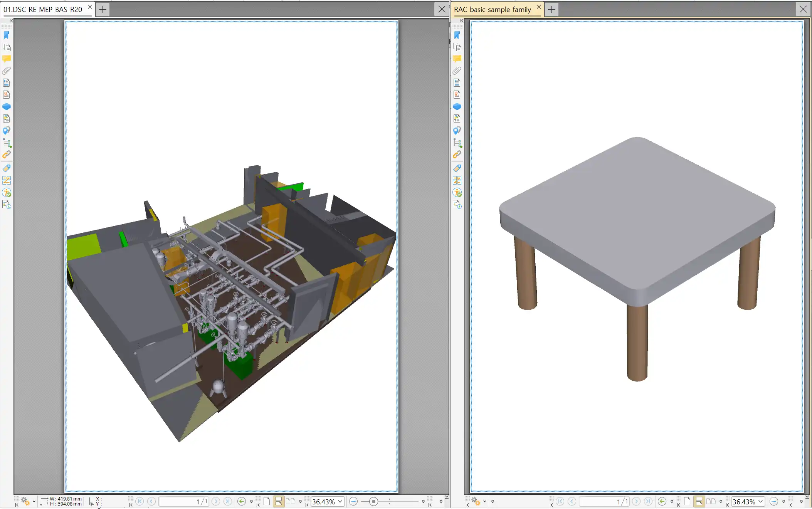Open zoom level dropdown in left document

pos(340,501)
